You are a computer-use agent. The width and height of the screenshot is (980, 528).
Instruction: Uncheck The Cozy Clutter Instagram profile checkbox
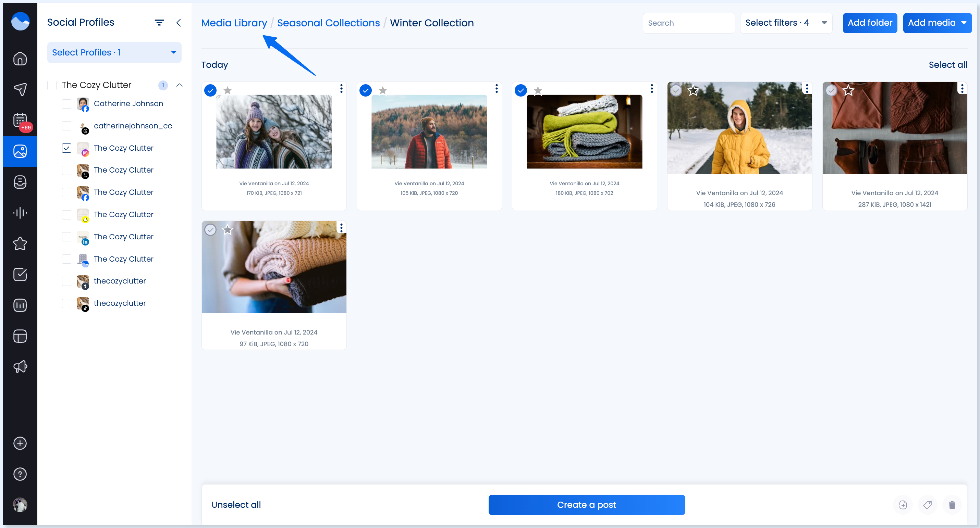66,148
